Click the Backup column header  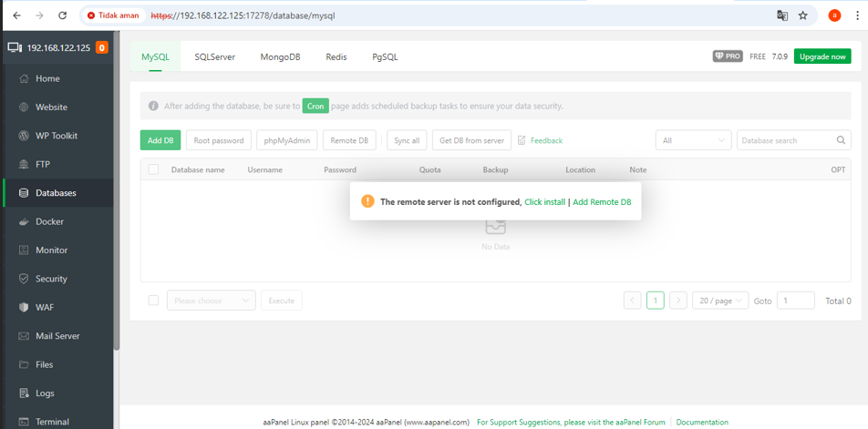(495, 169)
